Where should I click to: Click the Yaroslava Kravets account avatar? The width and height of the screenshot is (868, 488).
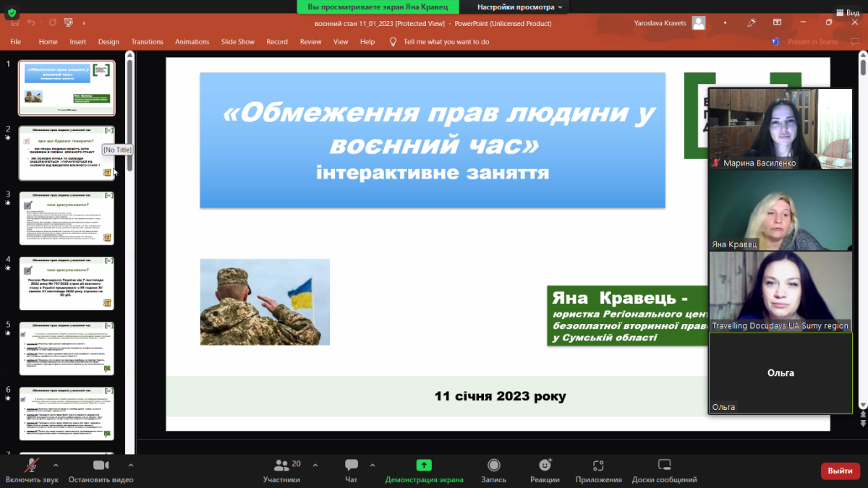pyautogui.click(x=699, y=22)
